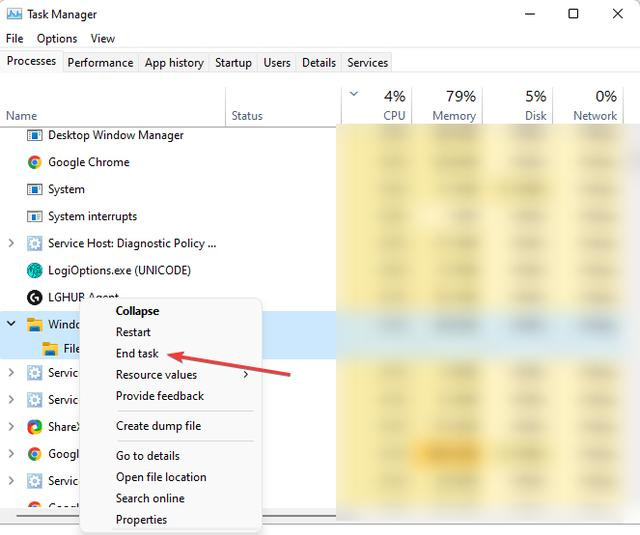Sort processes by Memory column

coord(454,105)
